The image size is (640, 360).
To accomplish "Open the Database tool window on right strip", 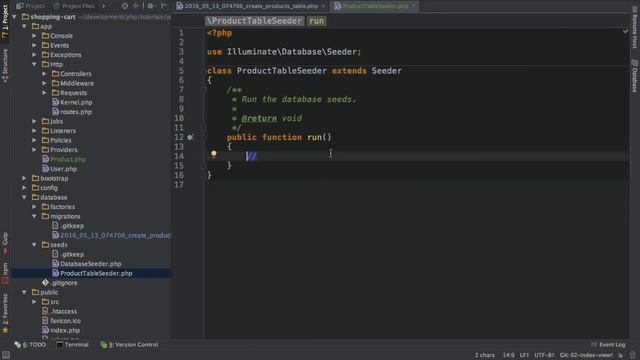I will 635,76.
